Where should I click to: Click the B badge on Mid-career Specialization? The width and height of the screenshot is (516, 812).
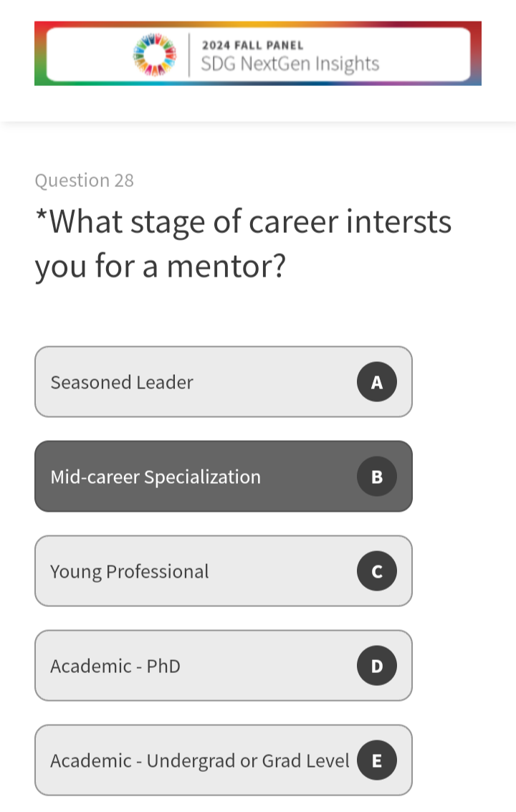(x=376, y=477)
